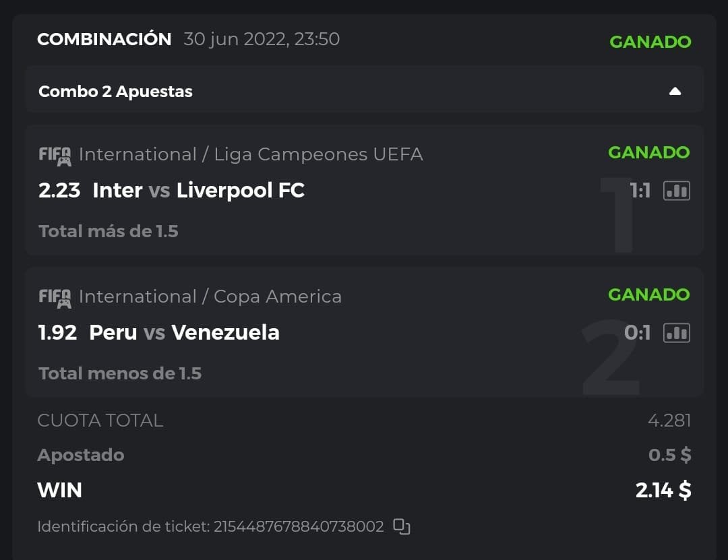Click the 2.23 odds value
Screen dimensions: 728x560
click(59, 191)
